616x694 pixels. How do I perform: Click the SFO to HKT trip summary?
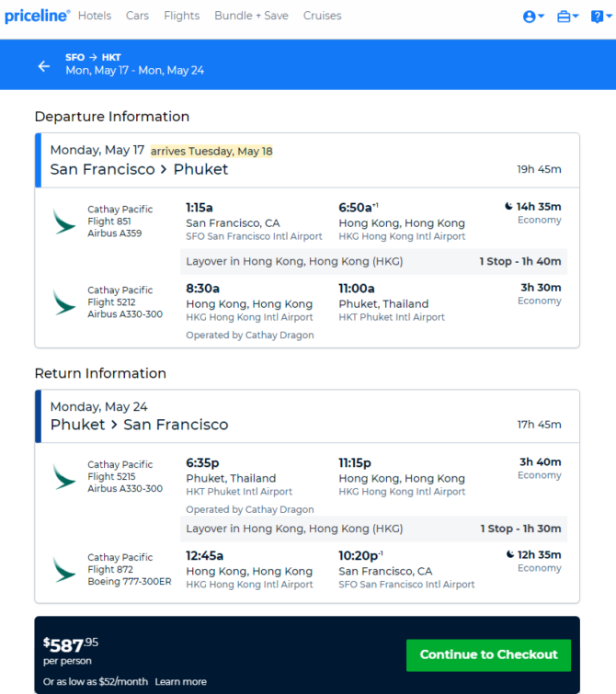pos(134,64)
